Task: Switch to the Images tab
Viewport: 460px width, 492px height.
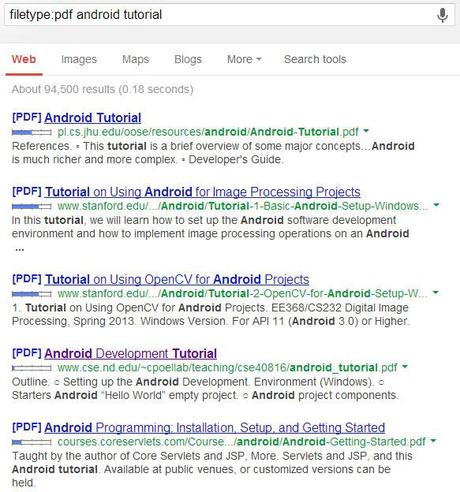Action: (x=79, y=59)
